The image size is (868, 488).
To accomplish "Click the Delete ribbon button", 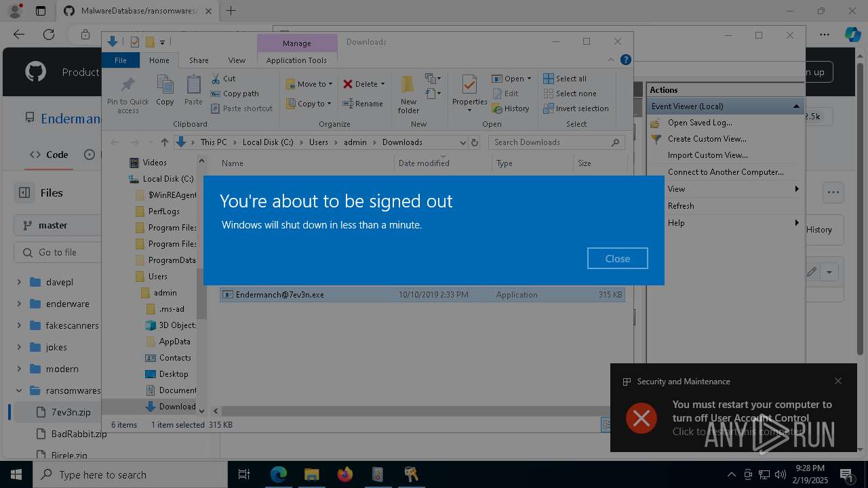I will click(363, 84).
